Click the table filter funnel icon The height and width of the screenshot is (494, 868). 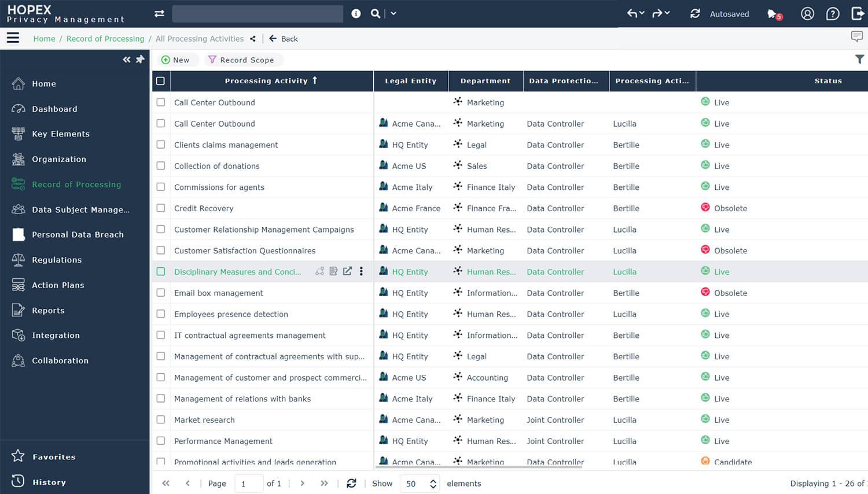pos(859,59)
